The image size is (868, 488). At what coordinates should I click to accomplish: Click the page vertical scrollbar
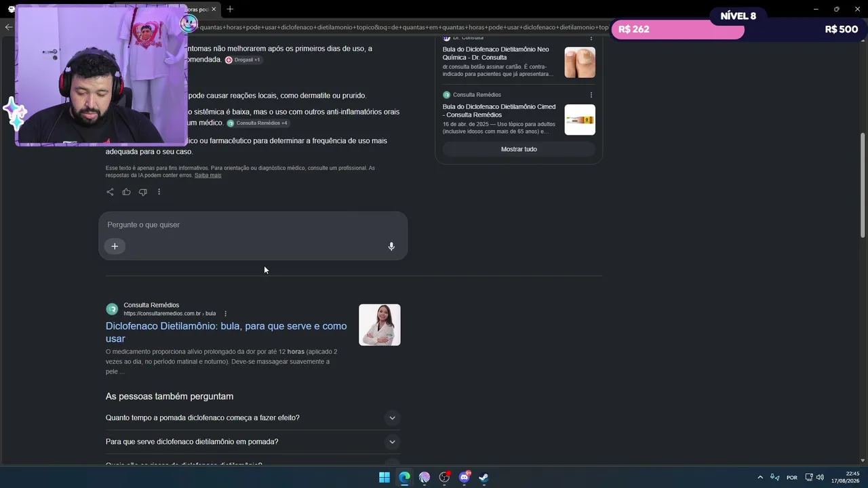863,185
